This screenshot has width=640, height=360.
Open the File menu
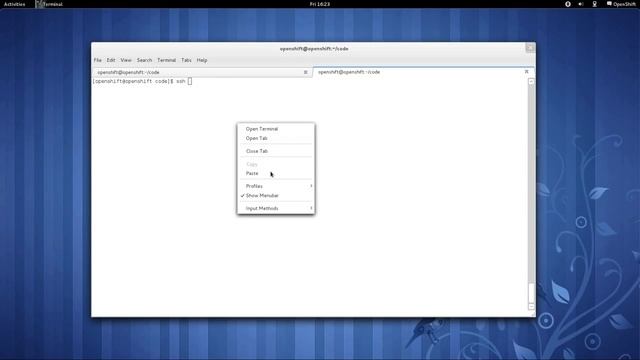pos(98,60)
